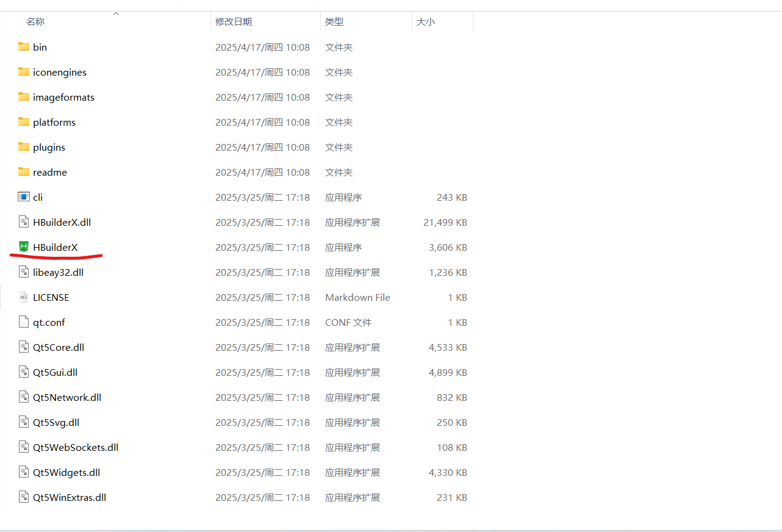Click the Markdown File type text
This screenshot has height=532, width=782.
coord(357,297)
